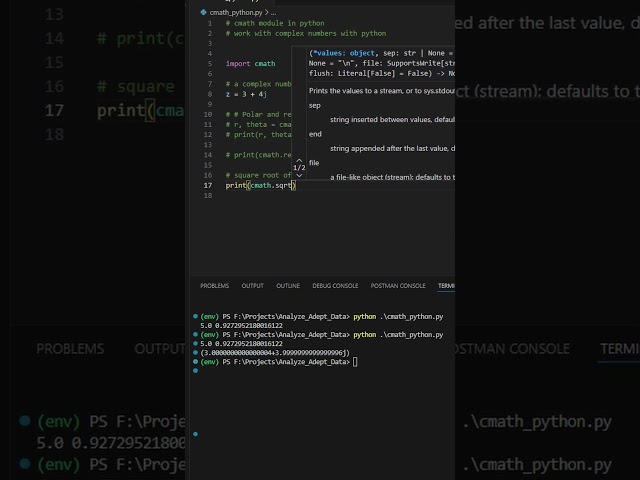Screen dimensions: 640x480
Task: Place cursor in 'print(cmath.sqrt)' on line 17
Action: click(x=260, y=185)
